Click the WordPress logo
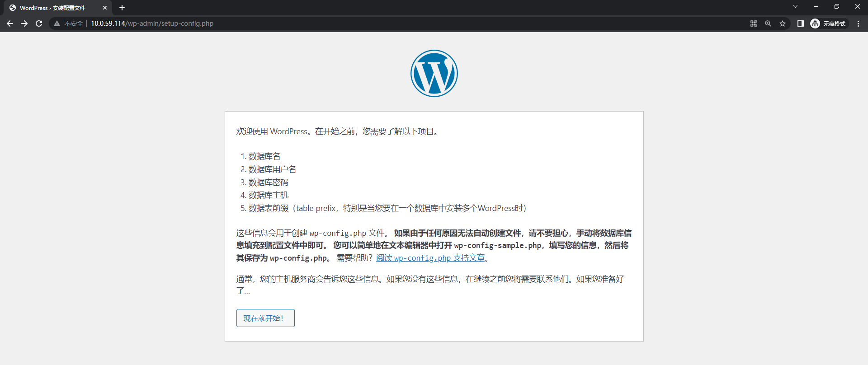Viewport: 868px width, 365px height. tap(434, 73)
